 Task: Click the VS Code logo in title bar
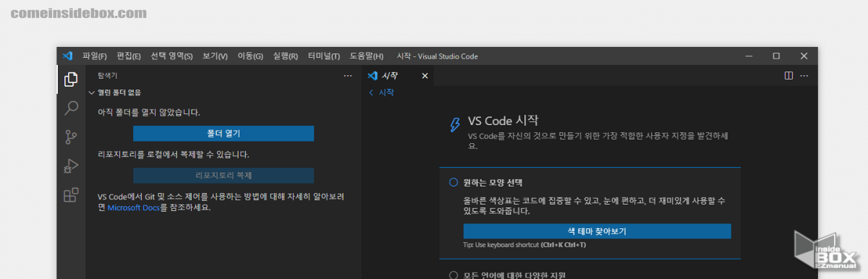(x=68, y=56)
